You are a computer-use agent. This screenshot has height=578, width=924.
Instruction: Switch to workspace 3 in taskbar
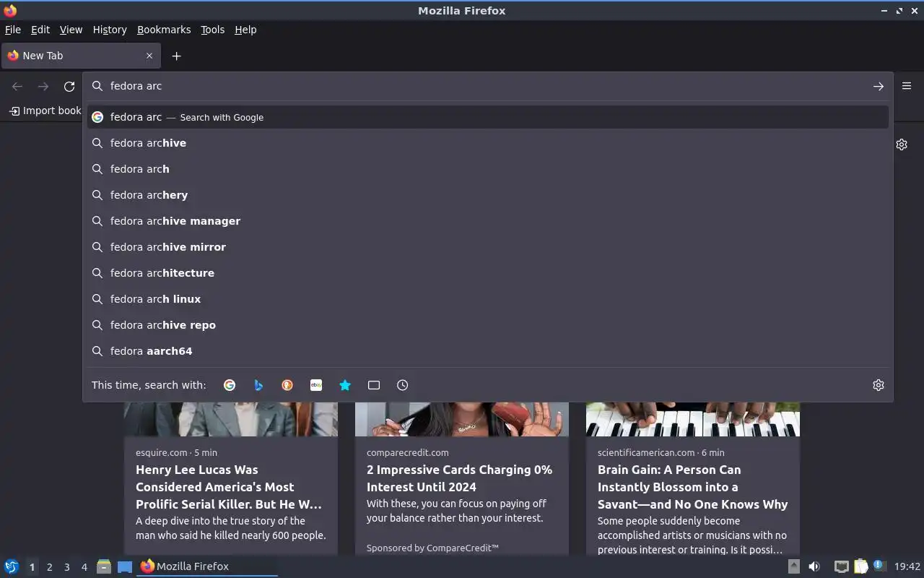click(x=66, y=567)
